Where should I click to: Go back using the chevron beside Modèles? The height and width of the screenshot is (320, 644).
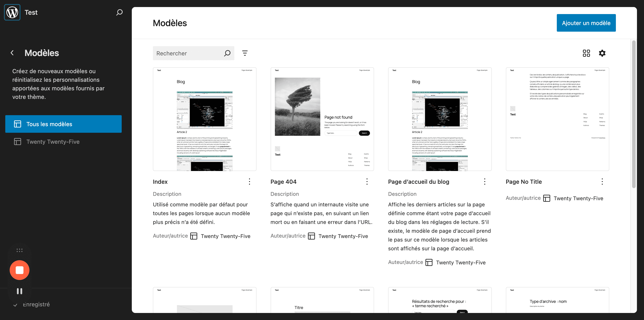coord(12,53)
